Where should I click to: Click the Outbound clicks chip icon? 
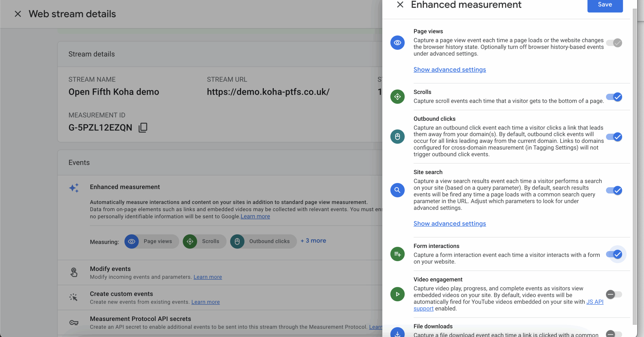coord(237,242)
